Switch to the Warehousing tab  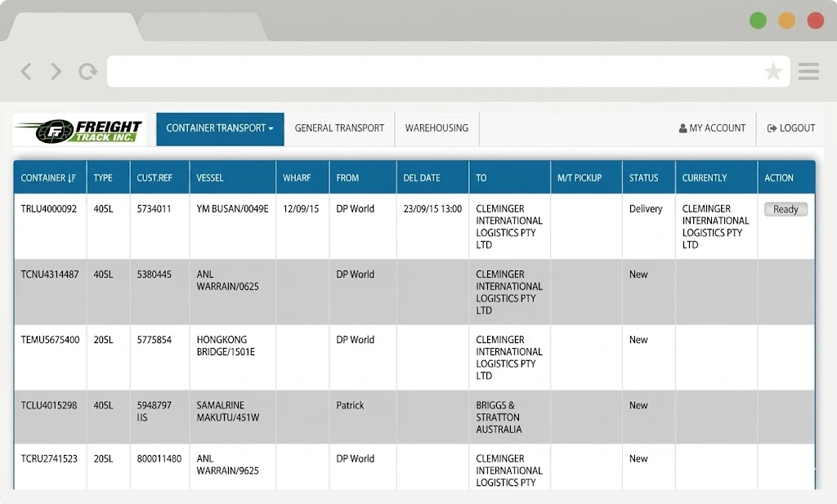click(436, 128)
